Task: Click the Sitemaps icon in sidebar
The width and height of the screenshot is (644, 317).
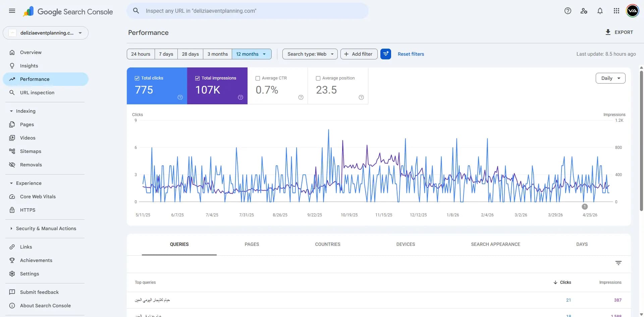Action: click(x=12, y=151)
